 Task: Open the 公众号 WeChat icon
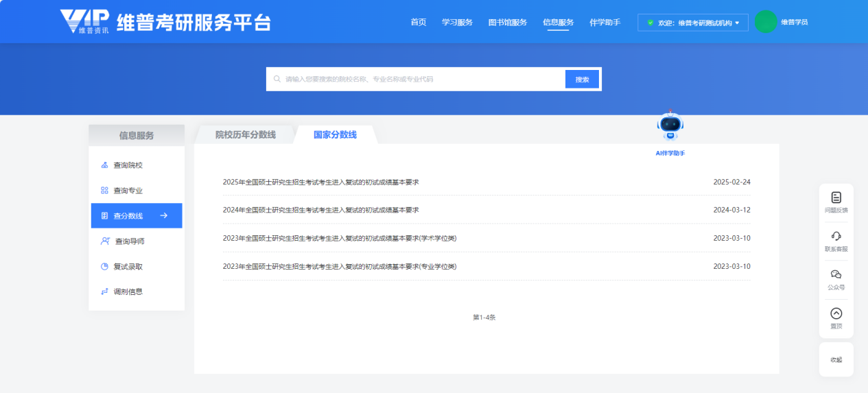coord(836,275)
